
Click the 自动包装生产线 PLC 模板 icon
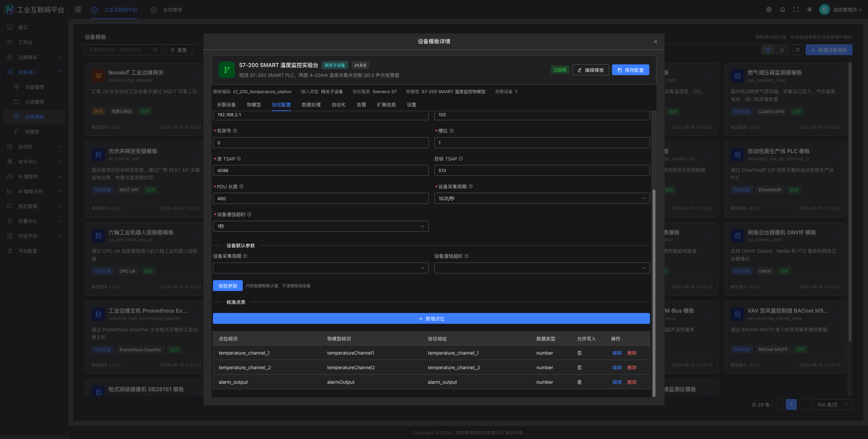click(x=737, y=154)
